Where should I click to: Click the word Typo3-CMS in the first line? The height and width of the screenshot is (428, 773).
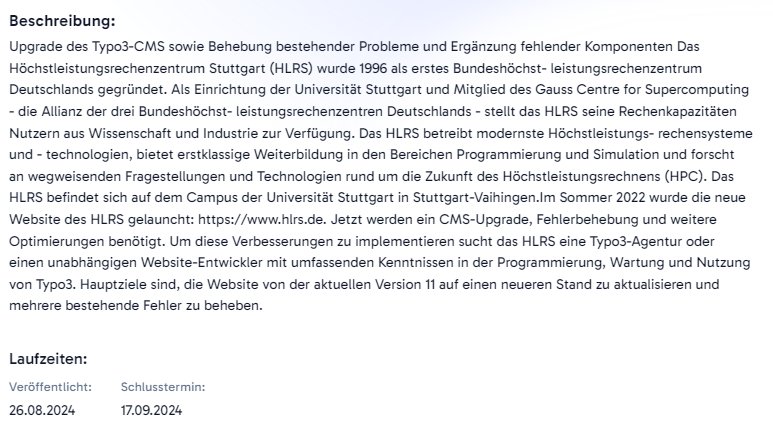128,46
